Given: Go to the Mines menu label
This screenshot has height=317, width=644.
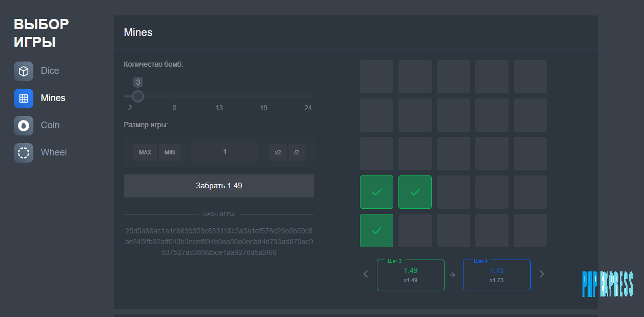Looking at the screenshot, I should pos(53,98).
